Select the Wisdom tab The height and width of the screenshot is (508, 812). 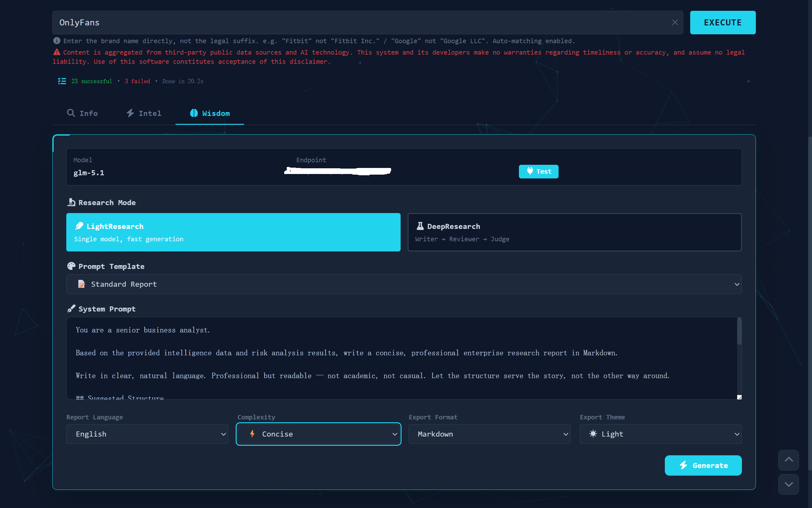(210, 113)
